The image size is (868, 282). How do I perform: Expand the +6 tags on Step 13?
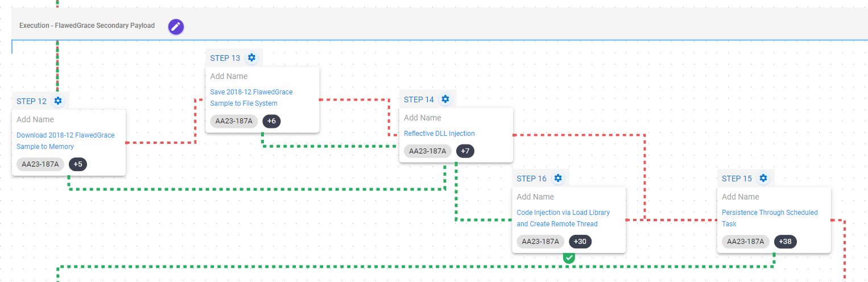(271, 121)
